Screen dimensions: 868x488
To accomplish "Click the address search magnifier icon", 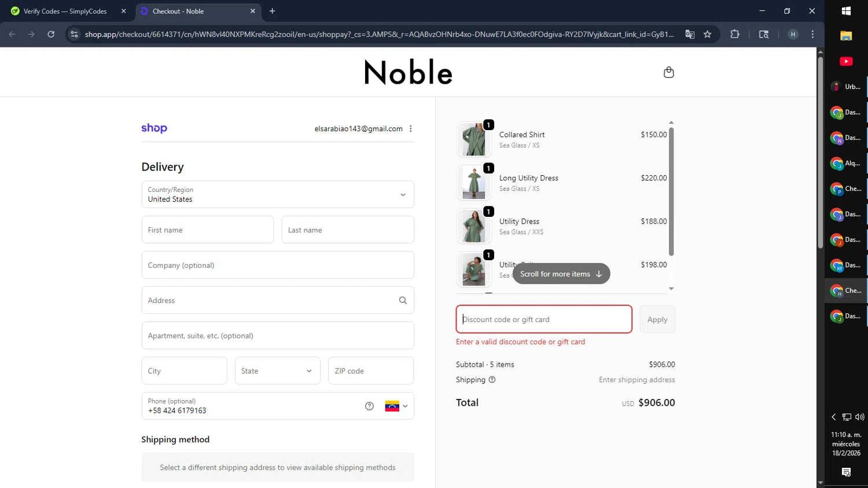I will pos(403,300).
